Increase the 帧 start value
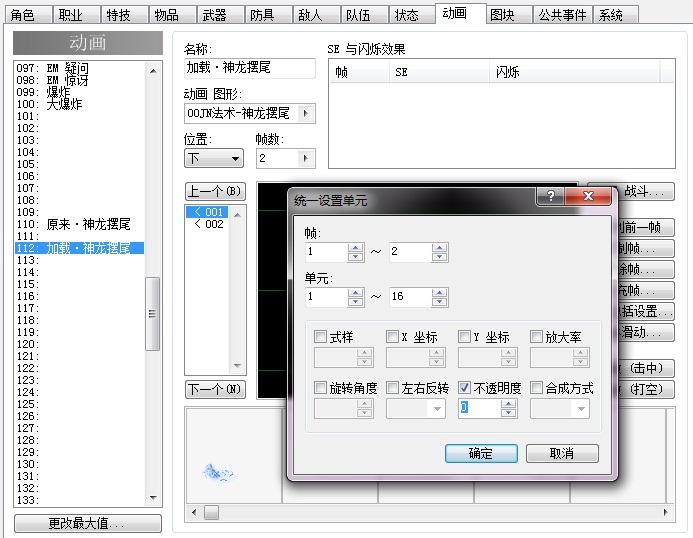Screen dimensions: 693x538 355,248
